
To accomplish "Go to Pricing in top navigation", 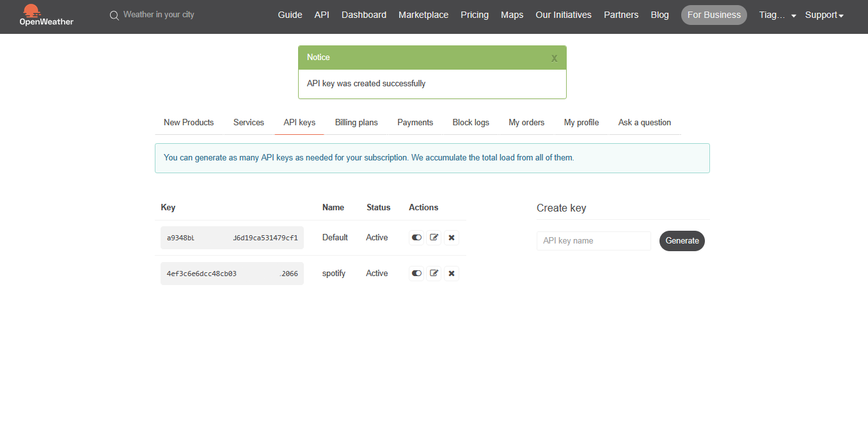I will coord(475,15).
